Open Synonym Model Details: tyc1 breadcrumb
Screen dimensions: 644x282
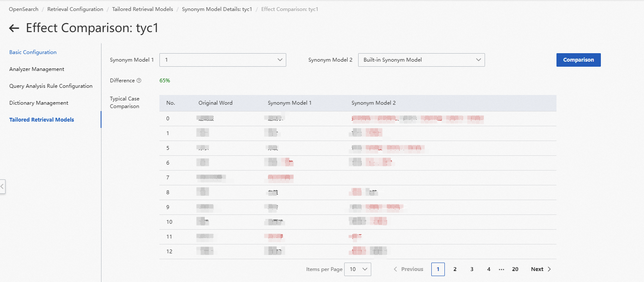point(217,9)
